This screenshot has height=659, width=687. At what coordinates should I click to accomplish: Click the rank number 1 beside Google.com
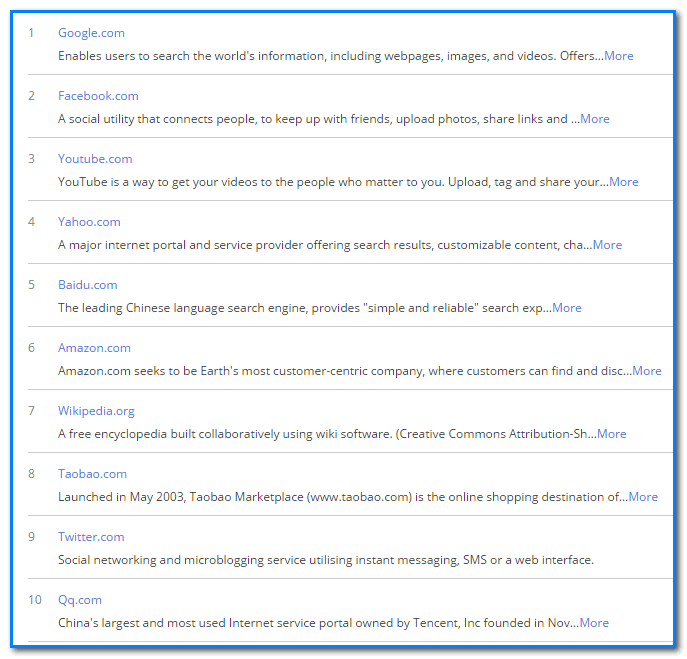coord(31,33)
